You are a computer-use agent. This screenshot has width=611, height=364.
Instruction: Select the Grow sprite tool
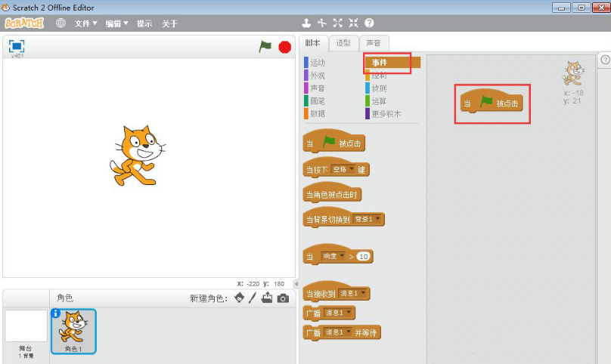[x=337, y=23]
